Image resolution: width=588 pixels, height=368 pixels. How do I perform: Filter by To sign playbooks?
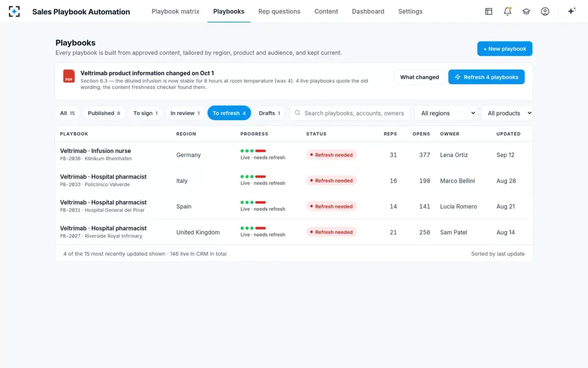coord(146,113)
